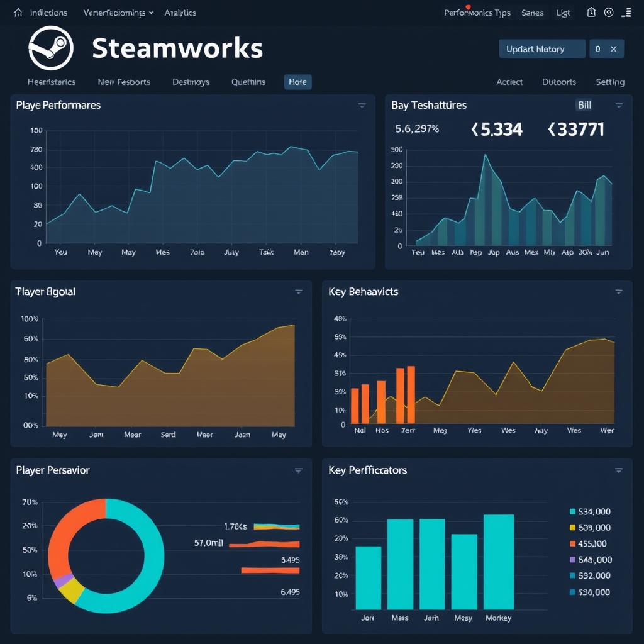This screenshot has height=644, width=644.
Task: Click the circular account icon
Action: coord(609,13)
